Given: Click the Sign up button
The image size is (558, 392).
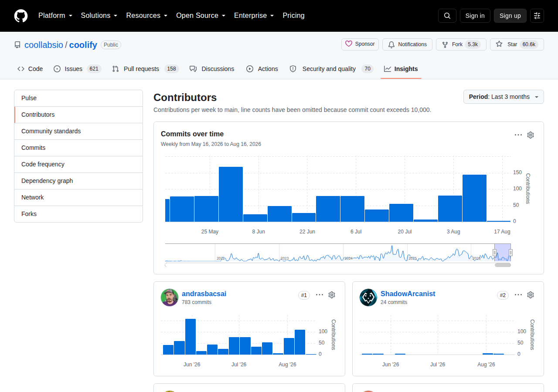Looking at the screenshot, I should click(x=510, y=16).
